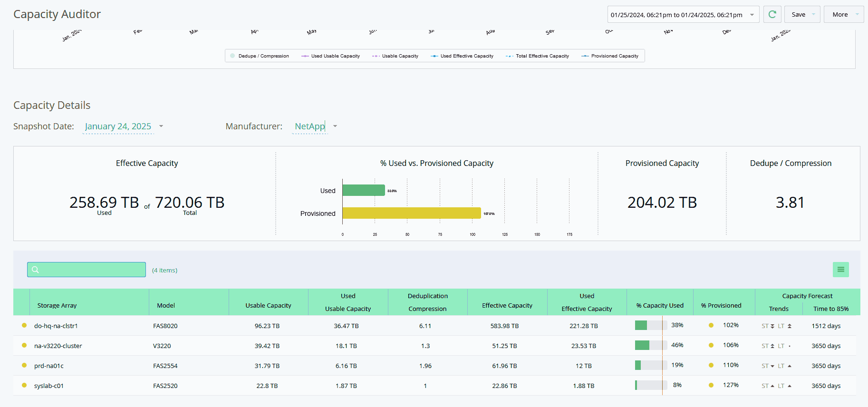Click the yellow dot beside 106% provisioned
This screenshot has width=868, height=407.
point(711,345)
